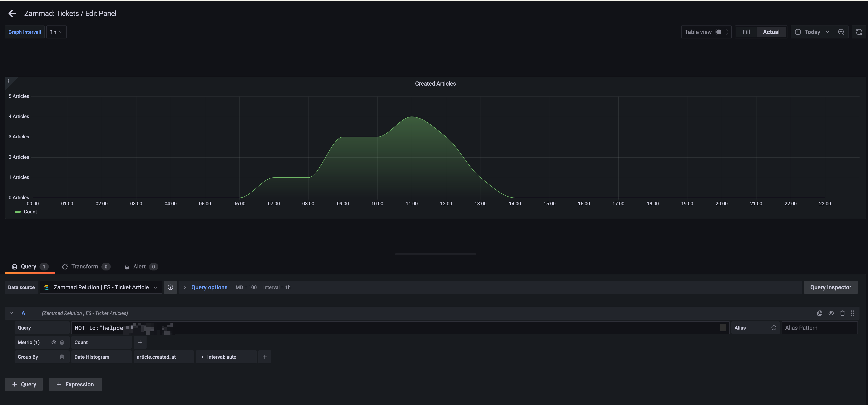868x405 pixels.
Task: Remove the Count metric trash icon
Action: click(62, 342)
